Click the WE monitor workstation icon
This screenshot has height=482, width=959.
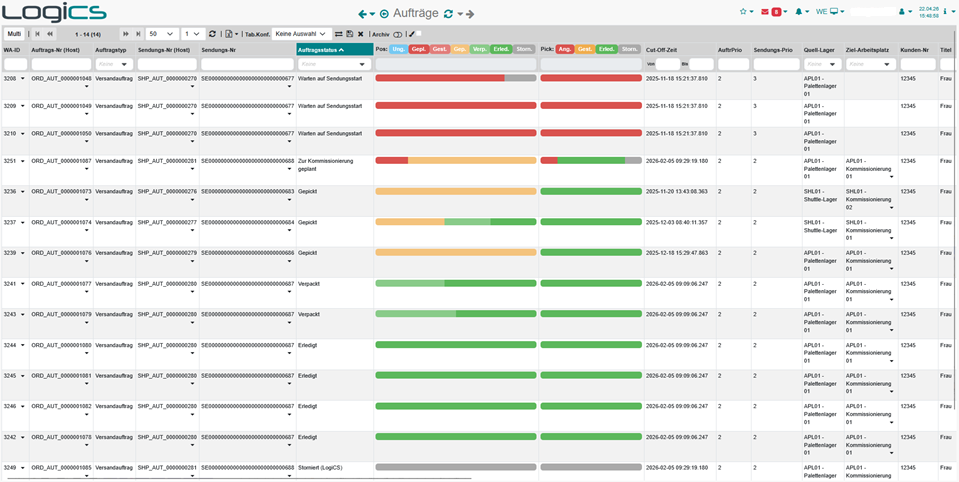pos(834,12)
